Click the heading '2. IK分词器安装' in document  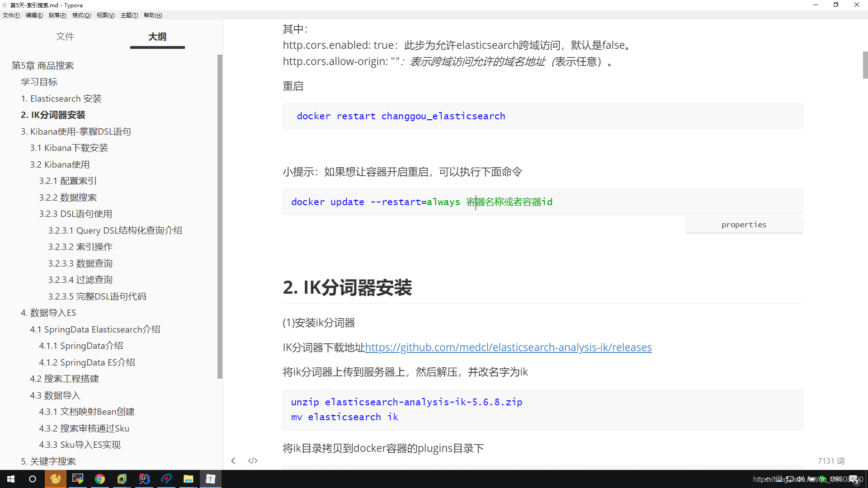[347, 288]
